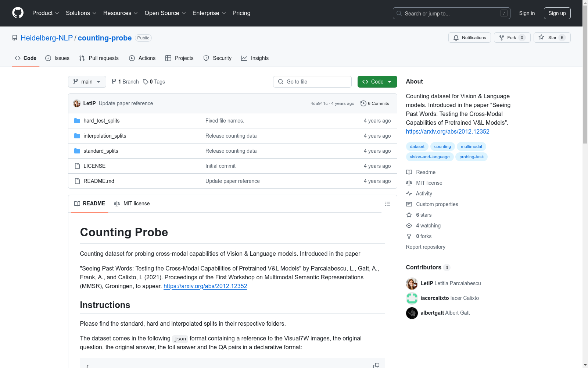Click the copy code icon
The image size is (588, 368).
pos(376,365)
